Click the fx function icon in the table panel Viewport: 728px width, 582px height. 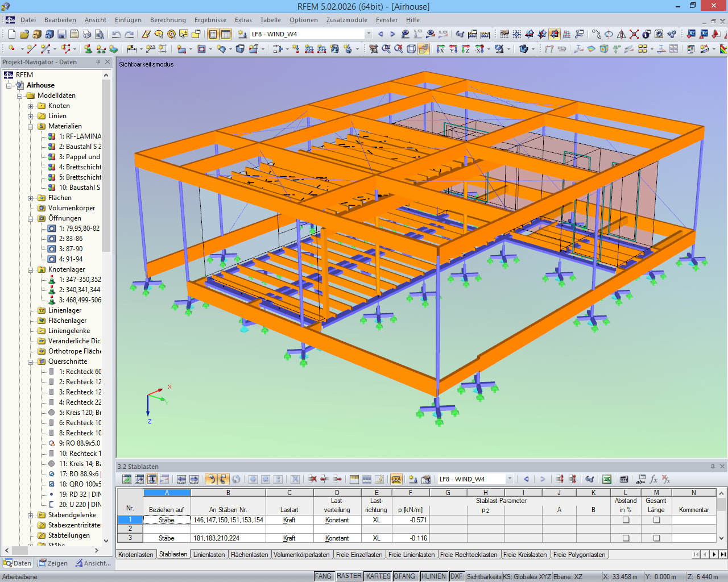click(655, 480)
